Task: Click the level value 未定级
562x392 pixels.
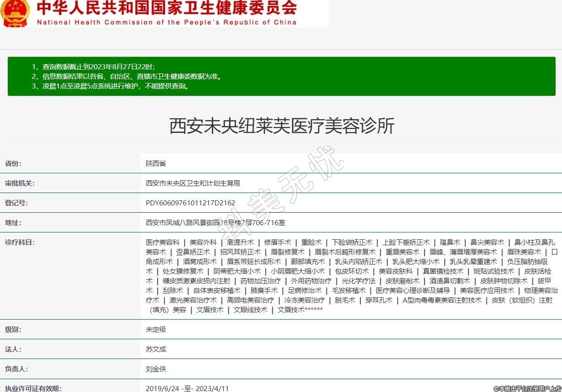Action: tap(156, 330)
